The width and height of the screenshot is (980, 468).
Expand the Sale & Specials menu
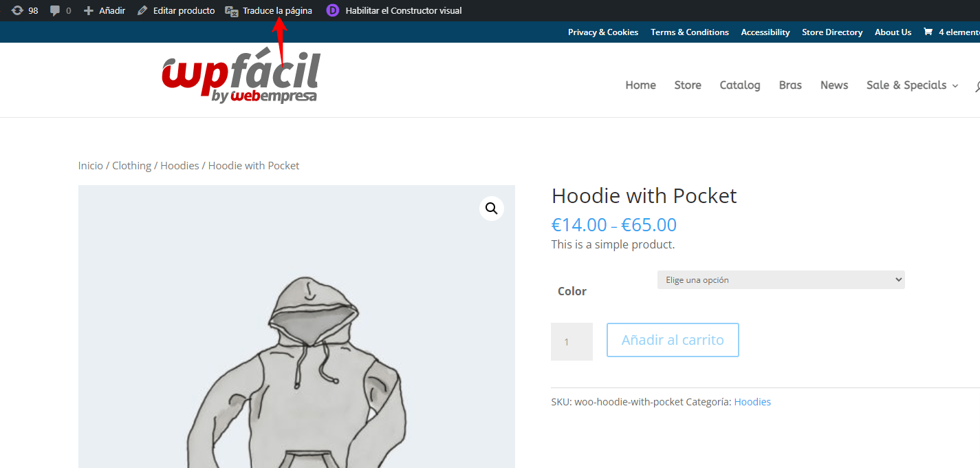[x=912, y=85]
